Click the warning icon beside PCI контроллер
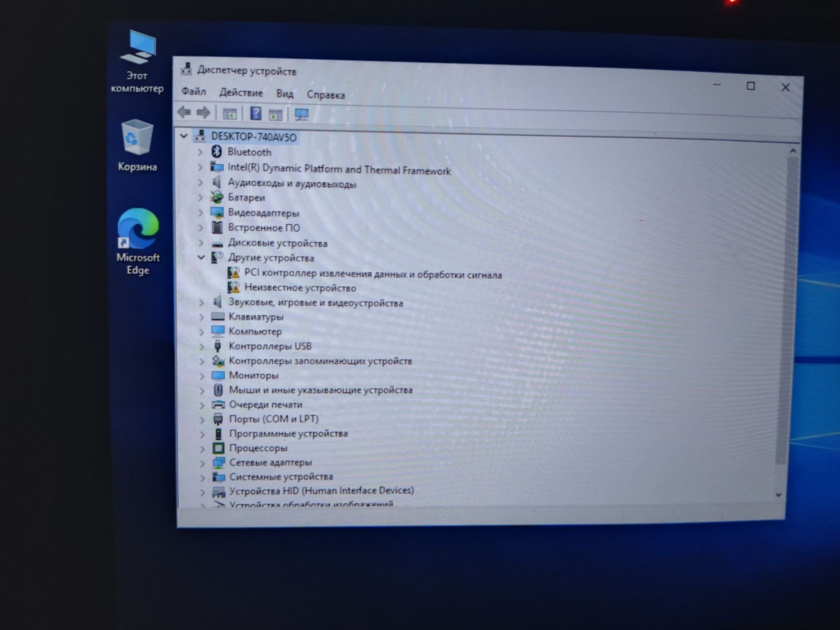This screenshot has width=840, height=630. tap(233, 273)
